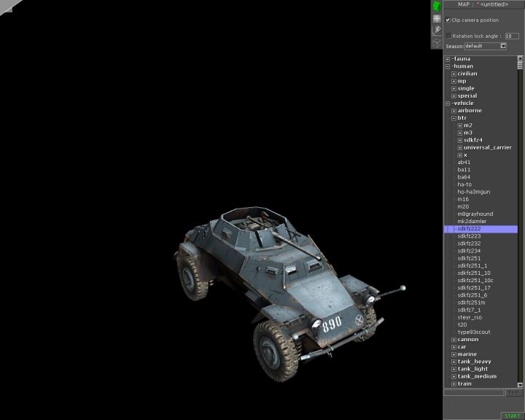Screen dimensions: 525x420
Task: Click the wand tool icon
Action: pos(437,30)
